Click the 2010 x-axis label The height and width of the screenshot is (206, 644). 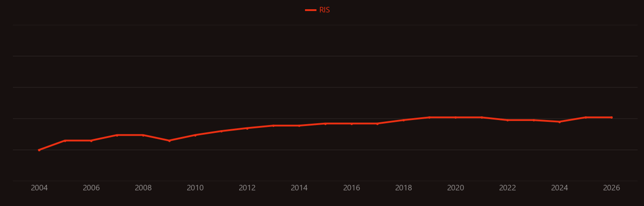(x=195, y=188)
